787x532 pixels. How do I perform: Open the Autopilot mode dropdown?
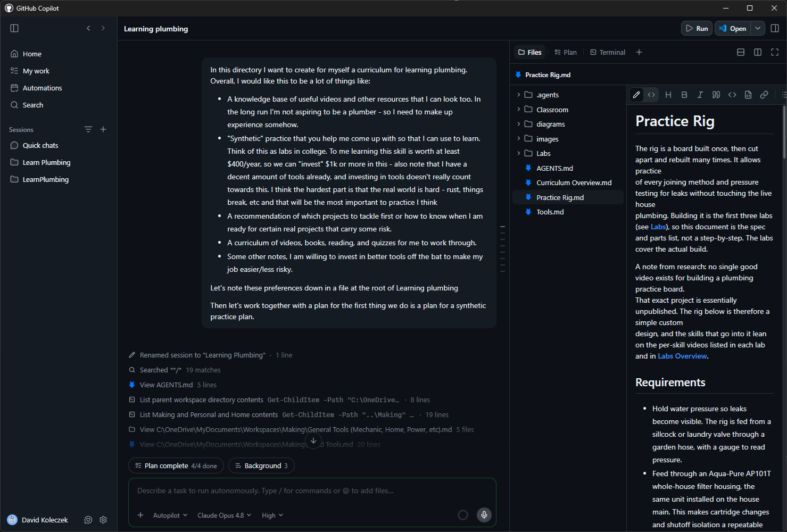coord(170,515)
